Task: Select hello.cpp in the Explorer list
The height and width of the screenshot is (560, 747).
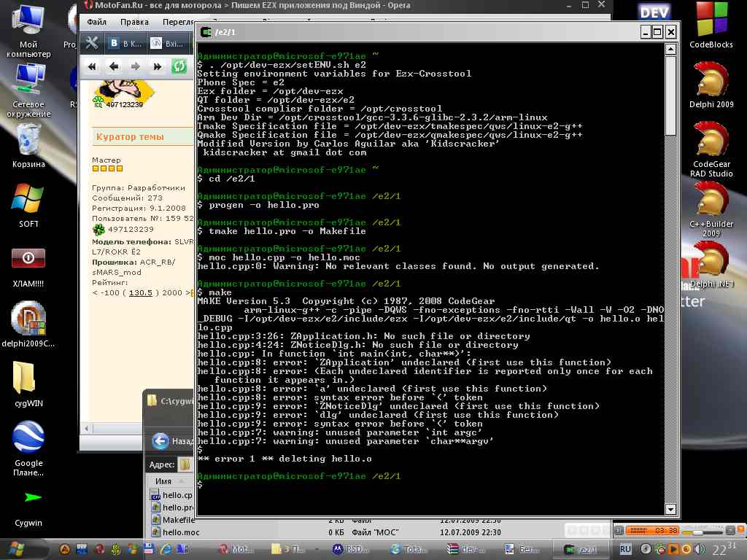Action: (x=172, y=495)
